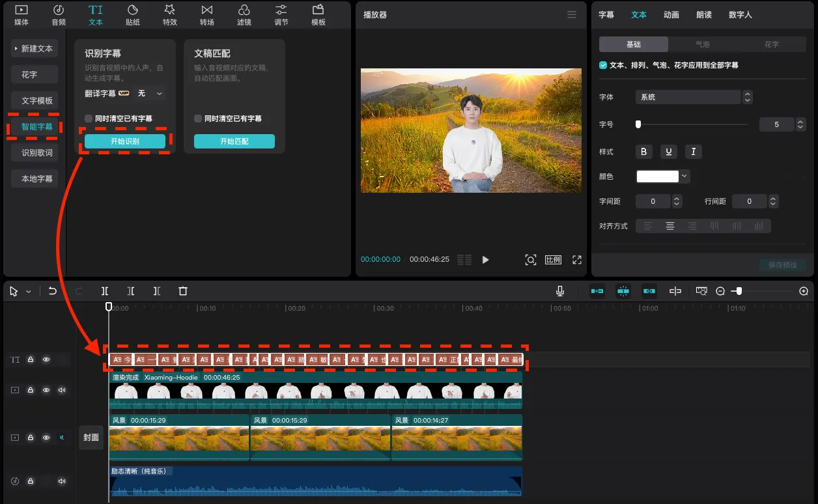818x504 pixels.
Task: Open the 转场 transitions panel
Action: [x=206, y=15]
